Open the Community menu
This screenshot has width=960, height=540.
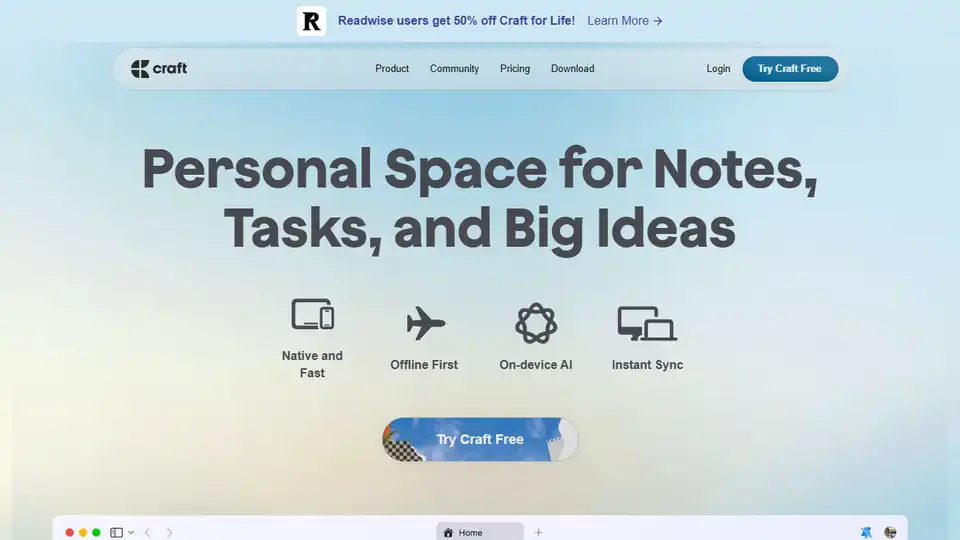[x=454, y=69]
